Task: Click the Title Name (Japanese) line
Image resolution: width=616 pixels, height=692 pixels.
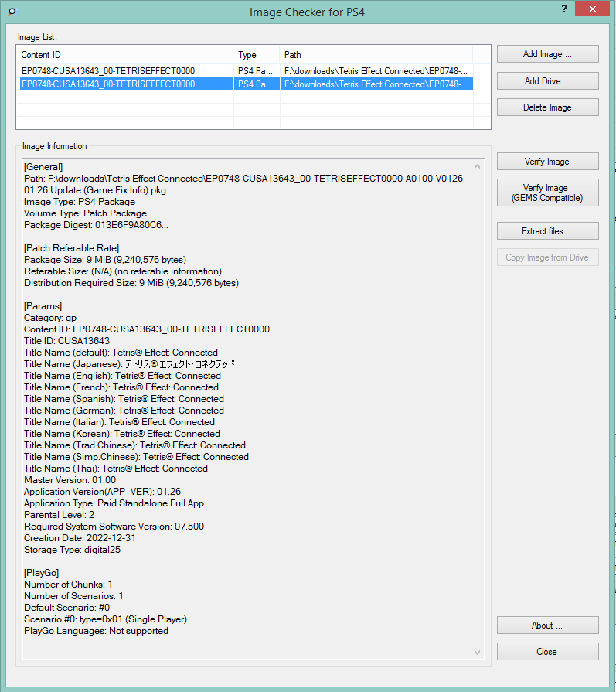Action: coord(129,364)
